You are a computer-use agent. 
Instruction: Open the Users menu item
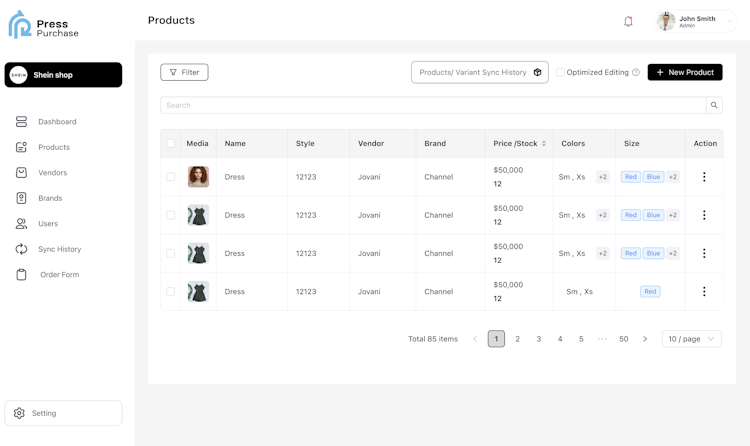pyautogui.click(x=48, y=223)
